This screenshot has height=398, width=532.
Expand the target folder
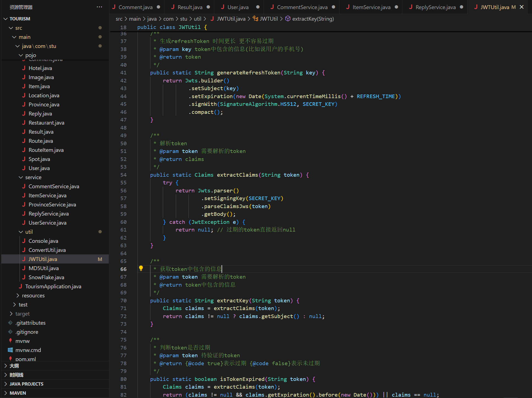(11, 314)
